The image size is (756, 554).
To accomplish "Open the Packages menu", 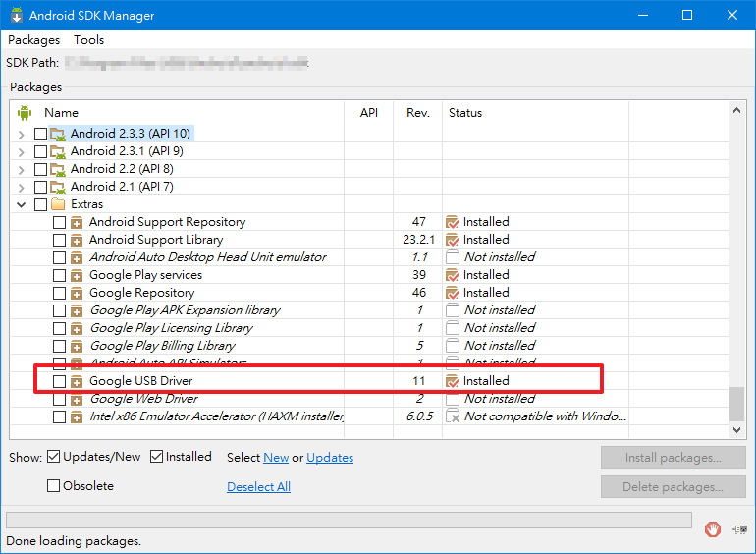I will point(33,40).
